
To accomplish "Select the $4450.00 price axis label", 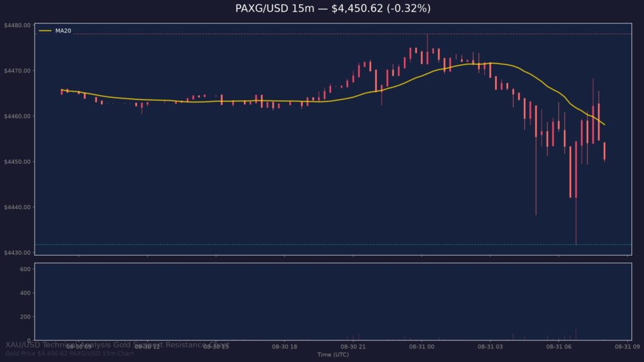I will [x=17, y=162].
